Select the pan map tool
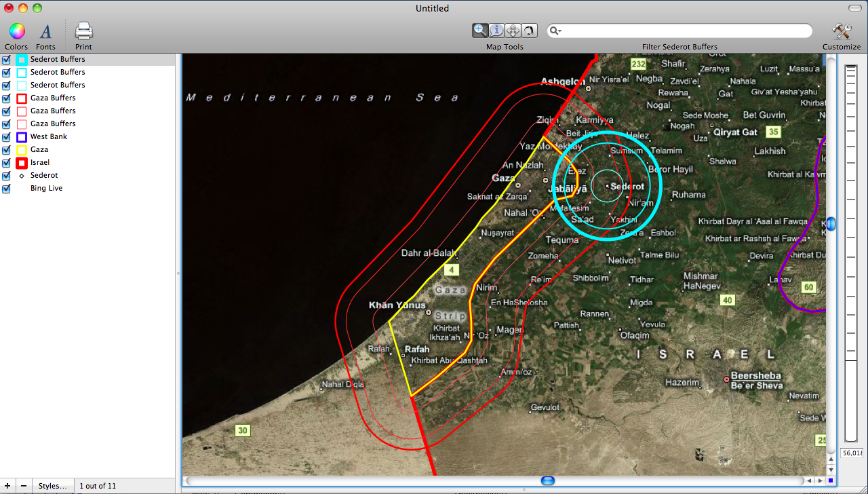The height and width of the screenshot is (494, 868). point(513,30)
